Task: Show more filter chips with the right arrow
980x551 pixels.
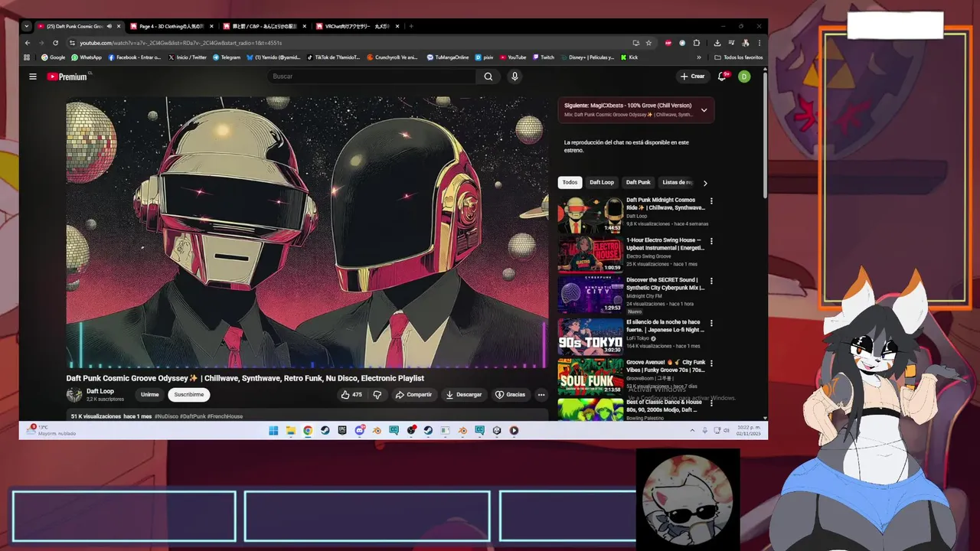Action: point(705,183)
